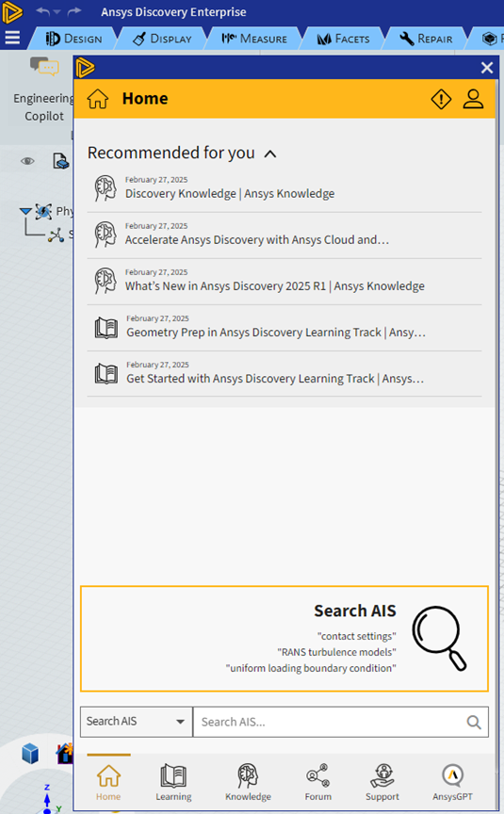
Task: Click the copilot panel logo in blue header
Action: (85, 68)
